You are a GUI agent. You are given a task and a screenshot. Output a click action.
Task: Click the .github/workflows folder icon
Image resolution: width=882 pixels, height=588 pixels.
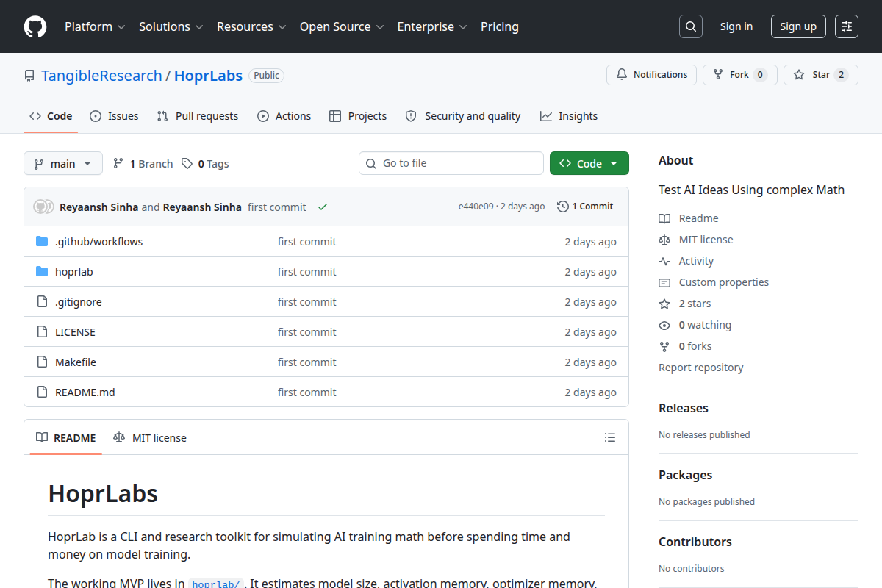tap(42, 242)
